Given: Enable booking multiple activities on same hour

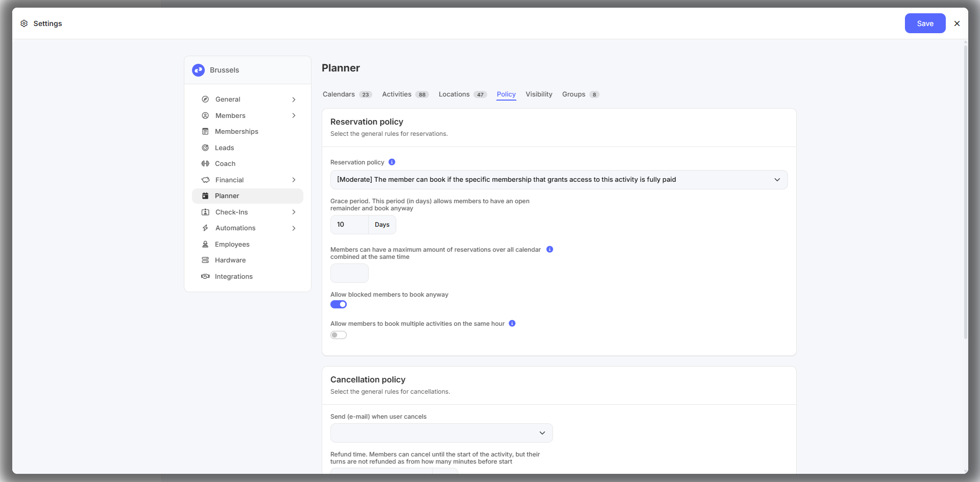Looking at the screenshot, I should [339, 335].
